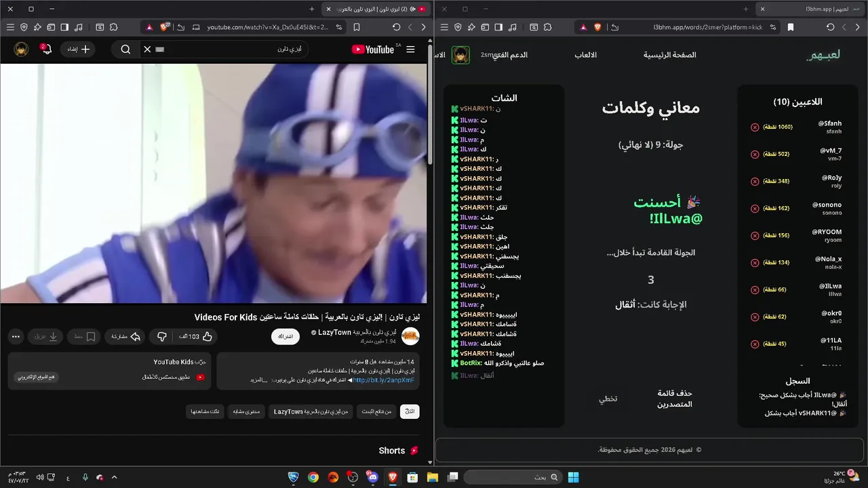Open extensions puzzle icon in YouTube window
Image resolution: width=868 pixels, height=488 pixels.
click(x=113, y=27)
